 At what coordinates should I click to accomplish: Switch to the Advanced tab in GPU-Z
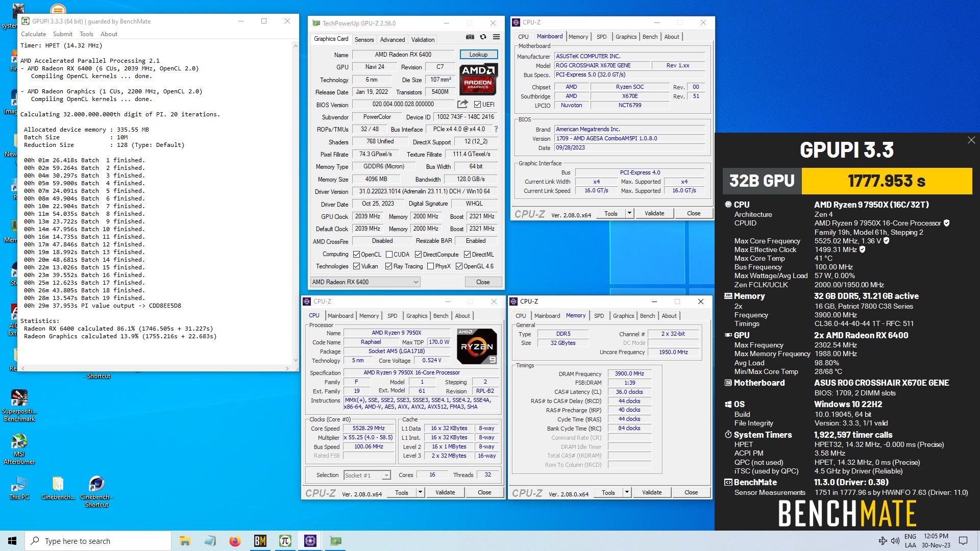(393, 39)
